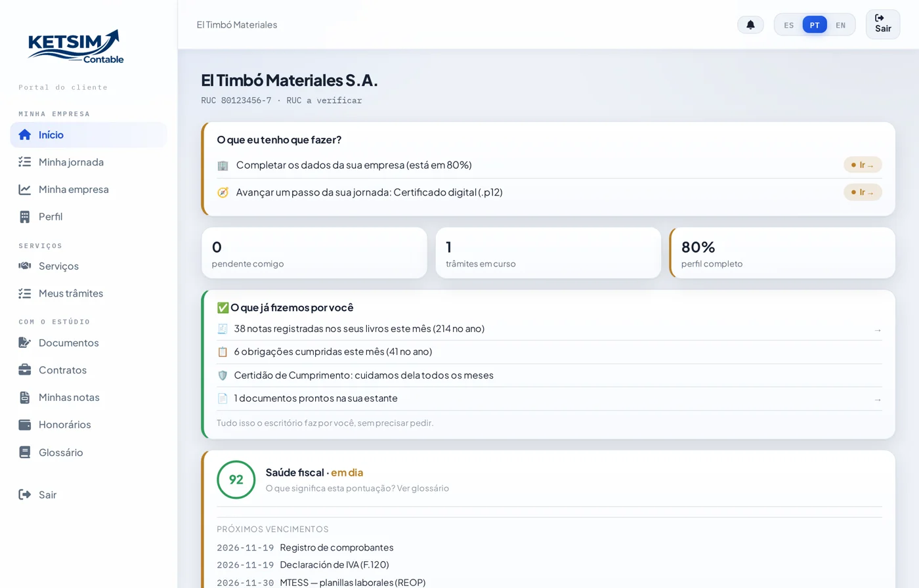
Task: Click the 92 fiscal health score ring
Action: [236, 480]
